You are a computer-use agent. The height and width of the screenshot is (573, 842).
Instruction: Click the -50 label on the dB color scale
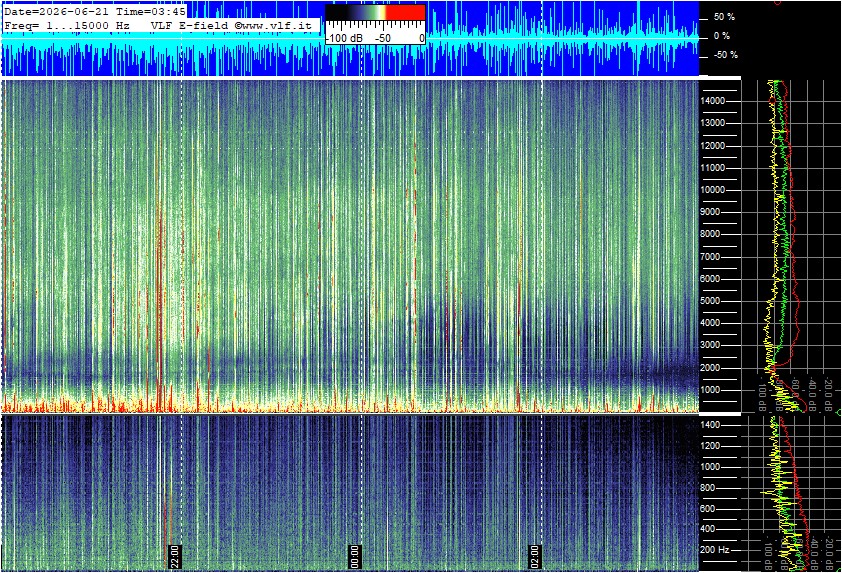click(383, 39)
